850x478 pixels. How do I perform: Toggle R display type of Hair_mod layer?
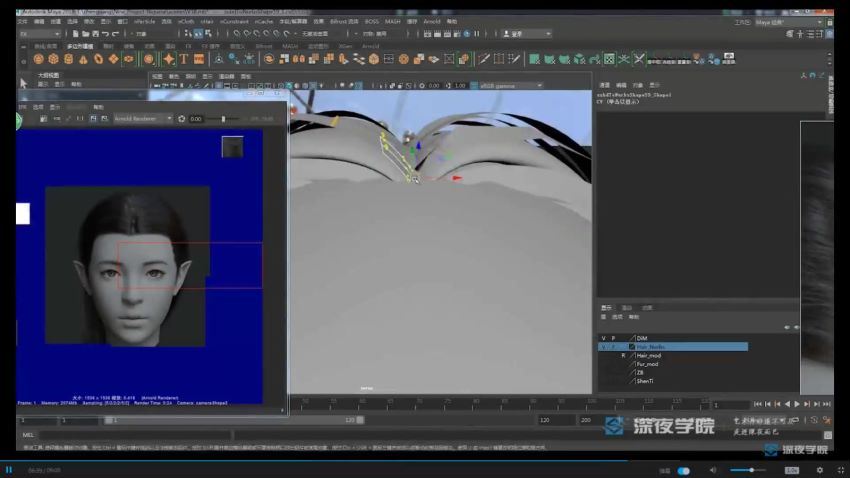[x=623, y=356]
